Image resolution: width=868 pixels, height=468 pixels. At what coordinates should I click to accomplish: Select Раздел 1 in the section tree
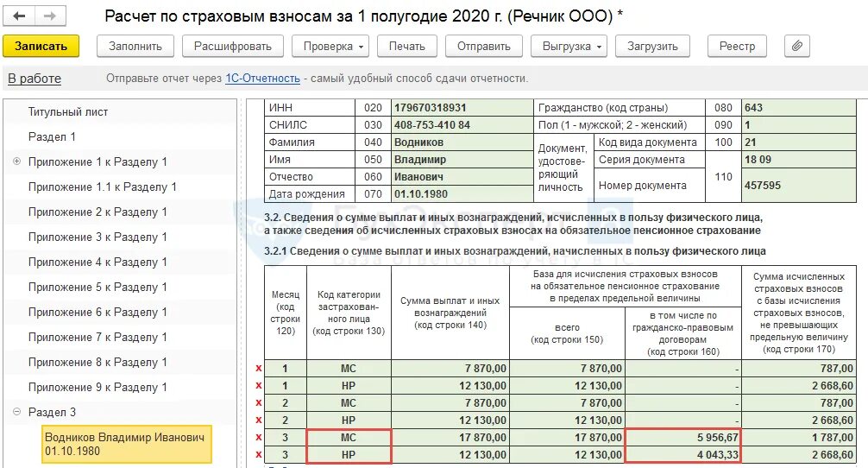tap(52, 136)
